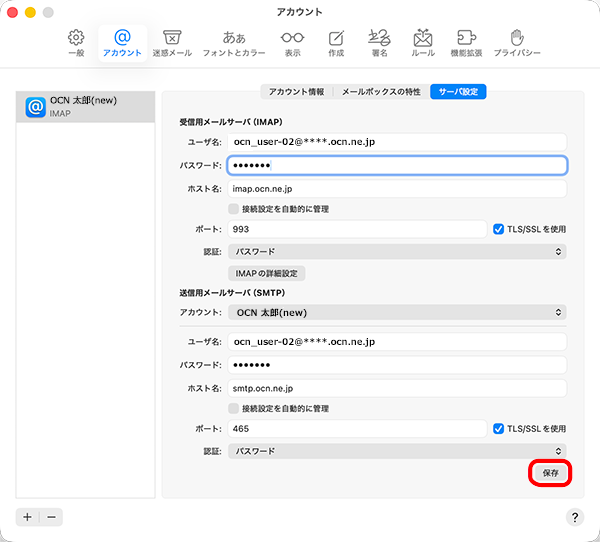Open the 機能拡張 extensions pane
This screenshot has height=542, width=600.
tap(466, 42)
